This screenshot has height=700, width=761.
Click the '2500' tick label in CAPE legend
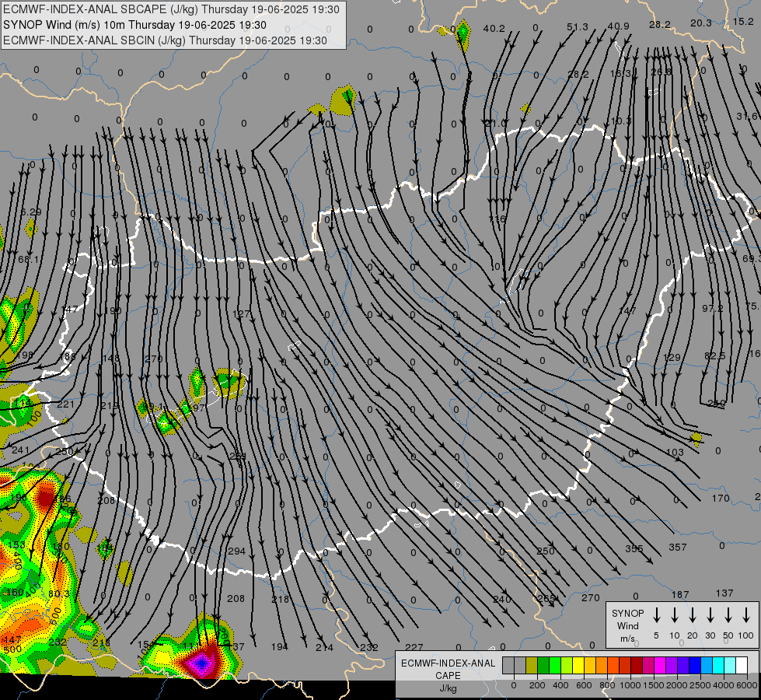[x=700, y=685]
